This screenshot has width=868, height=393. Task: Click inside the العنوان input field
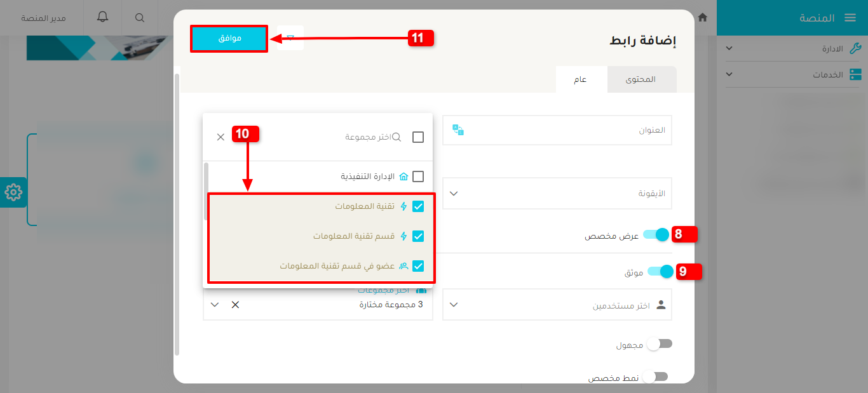572,130
